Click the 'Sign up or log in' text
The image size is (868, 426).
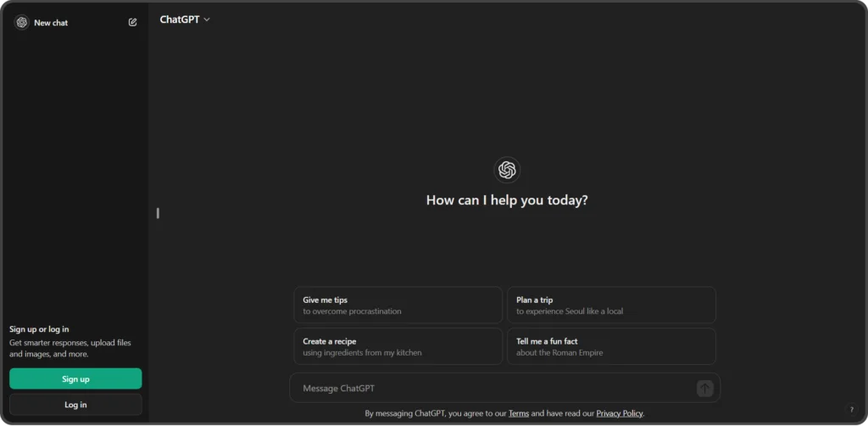pyautogui.click(x=39, y=329)
